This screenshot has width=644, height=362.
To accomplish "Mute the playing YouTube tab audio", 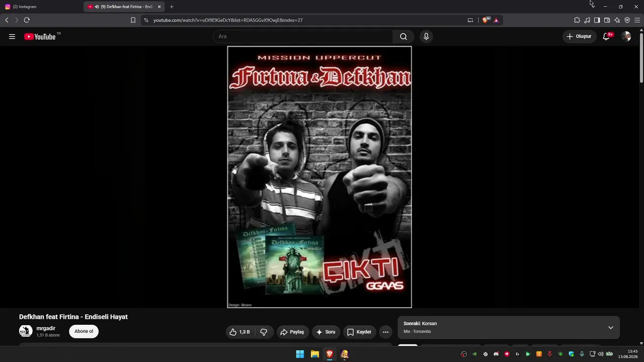I will click(97, 7).
